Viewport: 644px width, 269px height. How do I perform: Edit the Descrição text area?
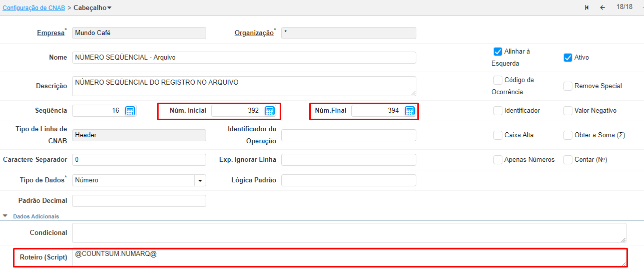click(244, 86)
